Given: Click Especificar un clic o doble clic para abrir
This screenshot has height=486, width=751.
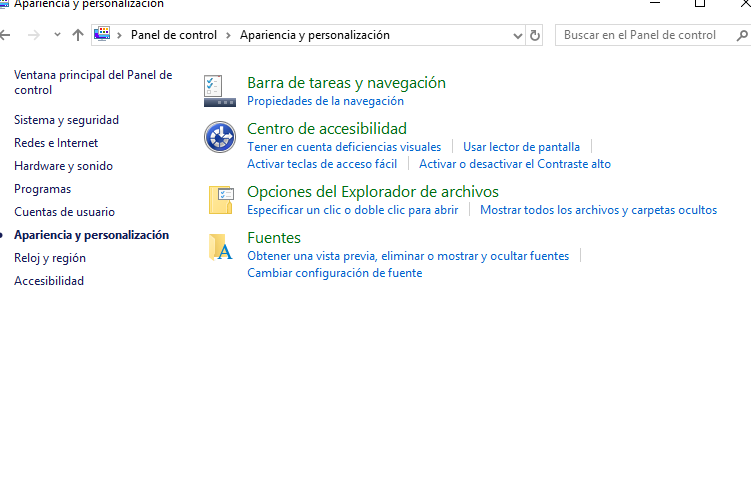Looking at the screenshot, I should click(x=353, y=210).
